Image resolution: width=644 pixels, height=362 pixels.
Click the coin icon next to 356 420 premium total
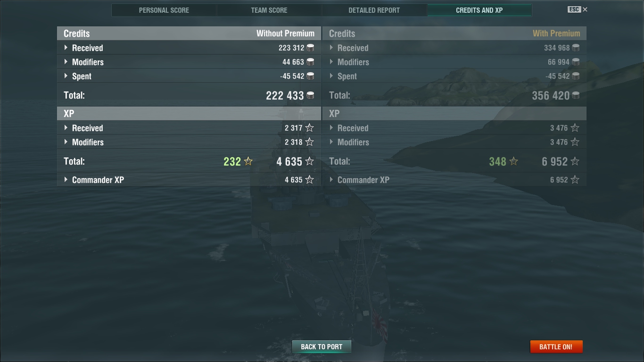pos(576,95)
